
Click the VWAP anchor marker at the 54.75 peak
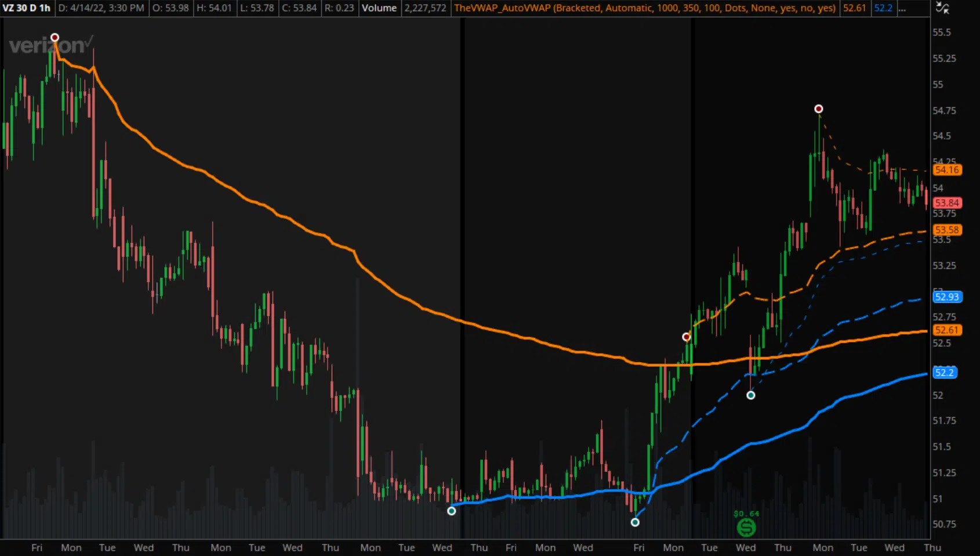(x=818, y=109)
